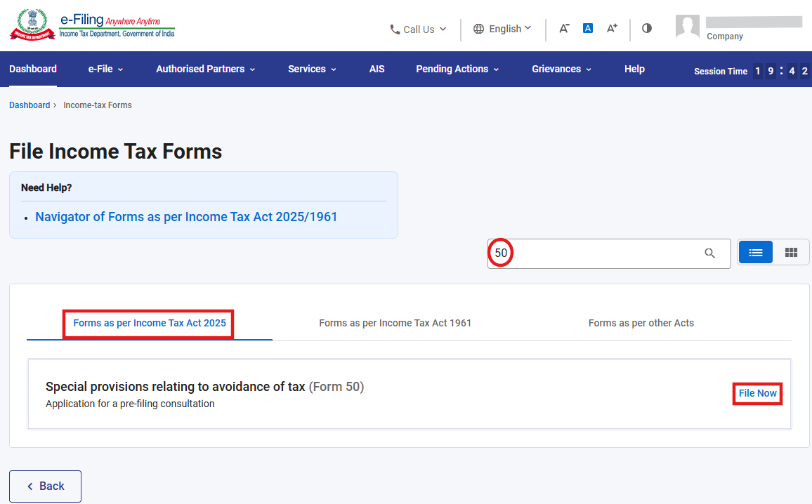Click the 'Need Help?' heading
Screen dimensions: 812x504
(x=46, y=188)
